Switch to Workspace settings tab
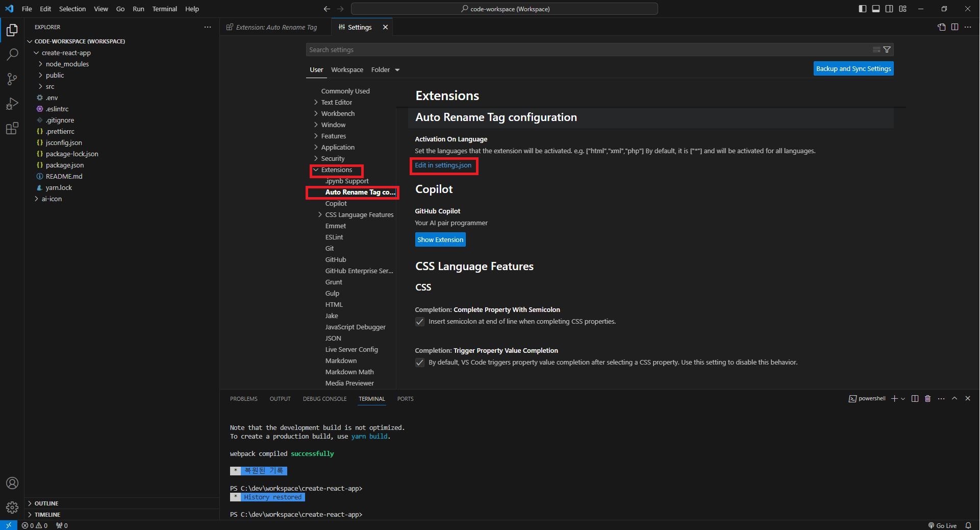Viewport: 980px width, 530px height. tap(347, 69)
